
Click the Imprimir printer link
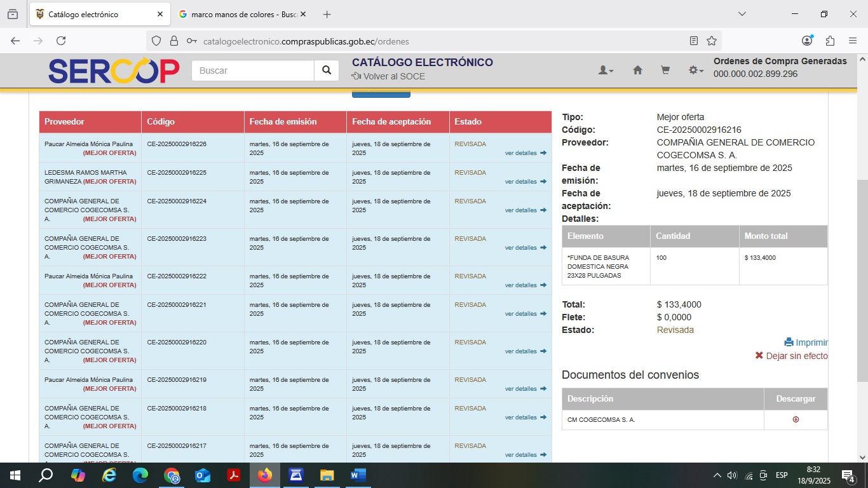806,342
